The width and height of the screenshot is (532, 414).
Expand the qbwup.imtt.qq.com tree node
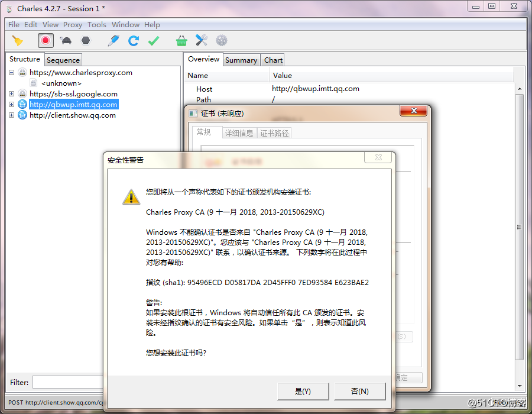pyautogui.click(x=12, y=105)
